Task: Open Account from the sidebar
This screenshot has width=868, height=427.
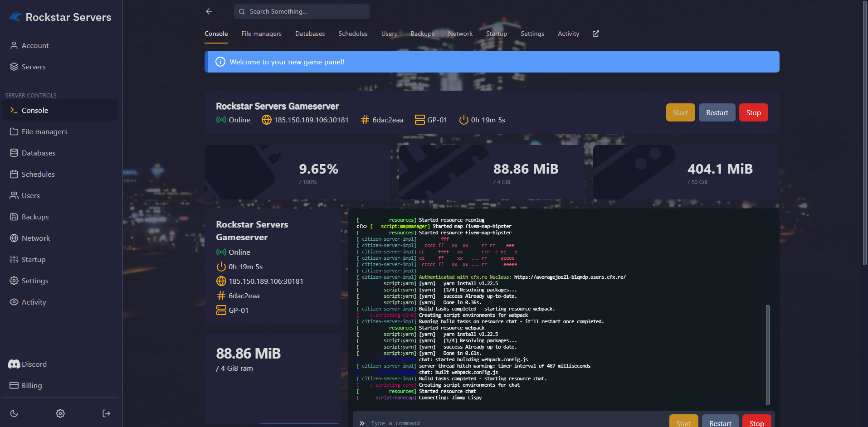Action: point(60,45)
